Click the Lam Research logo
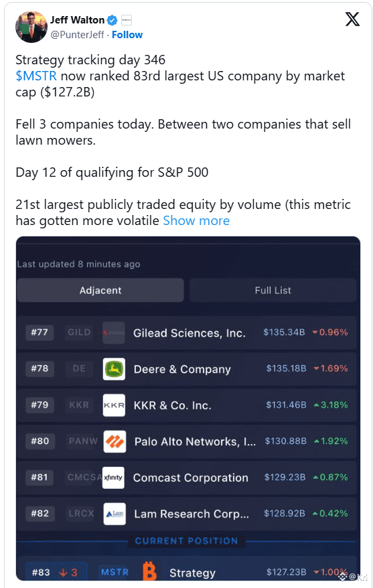373x588 pixels. 115,514
